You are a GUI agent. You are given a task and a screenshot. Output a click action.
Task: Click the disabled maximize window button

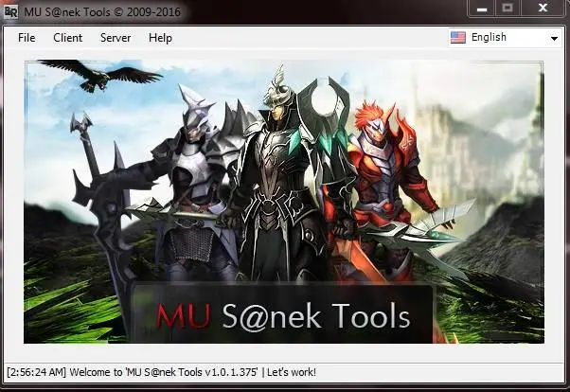[508, 9]
